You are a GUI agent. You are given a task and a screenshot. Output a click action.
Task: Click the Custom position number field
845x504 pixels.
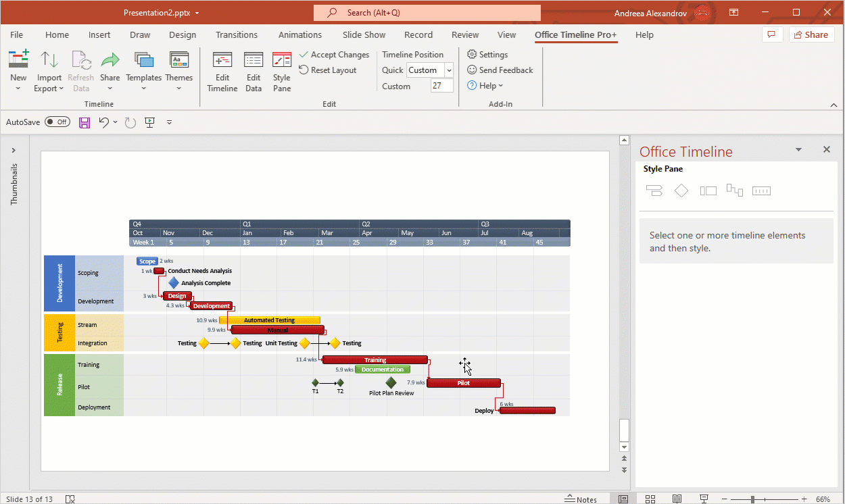pos(441,86)
